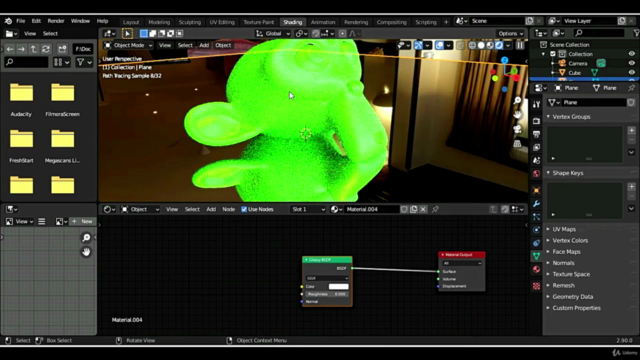Open the Object Mode dropdown
640x360 pixels.
click(128, 45)
